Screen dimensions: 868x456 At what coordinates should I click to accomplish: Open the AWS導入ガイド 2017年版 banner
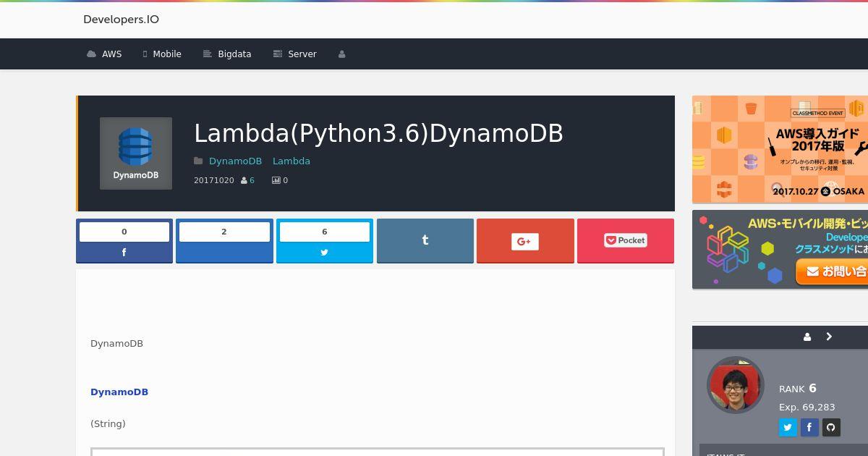[x=780, y=149]
